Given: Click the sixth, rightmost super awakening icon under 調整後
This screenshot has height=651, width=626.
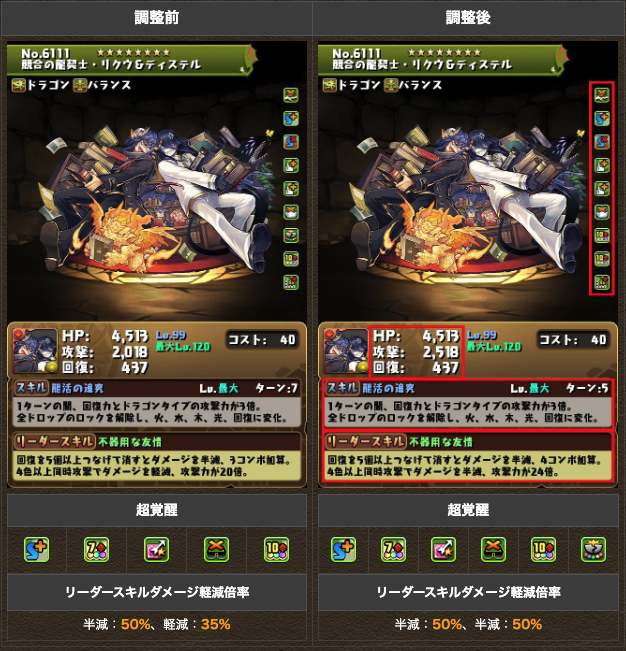Looking at the screenshot, I should [594, 549].
